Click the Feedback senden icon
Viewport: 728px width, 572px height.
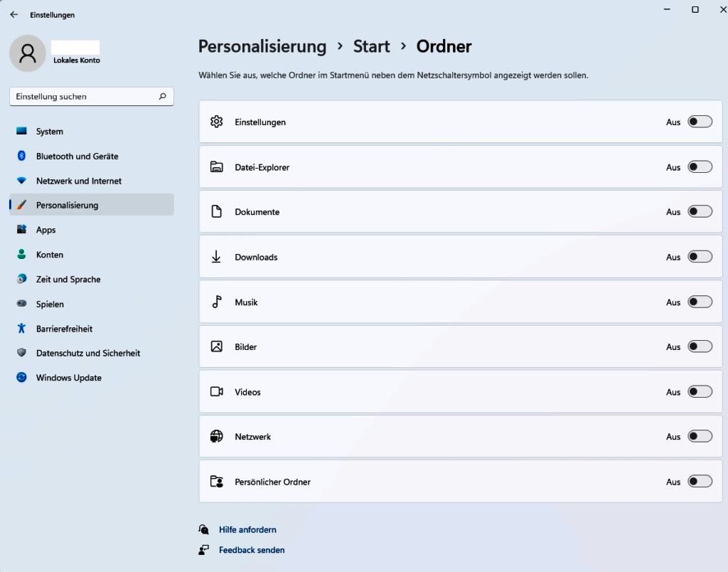pos(203,550)
